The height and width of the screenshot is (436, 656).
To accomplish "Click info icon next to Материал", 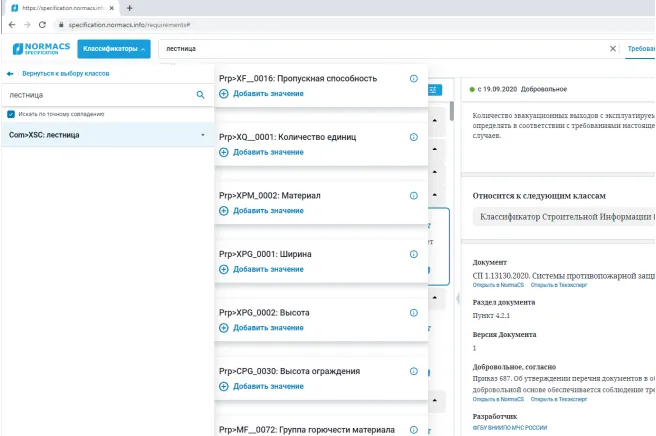I will click(414, 196).
